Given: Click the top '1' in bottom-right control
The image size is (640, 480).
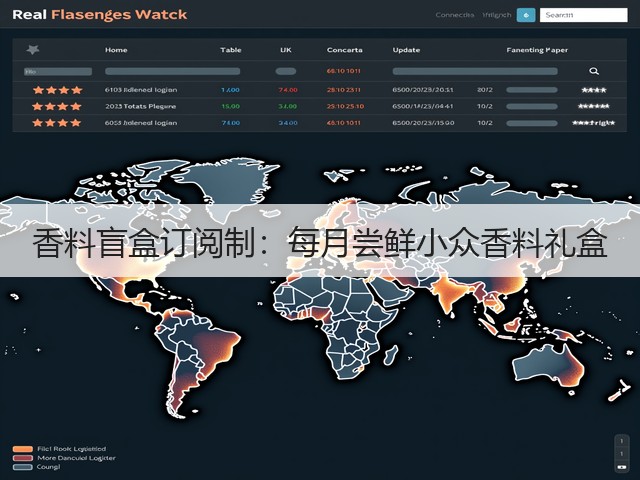Looking at the screenshot, I should (x=621, y=441).
